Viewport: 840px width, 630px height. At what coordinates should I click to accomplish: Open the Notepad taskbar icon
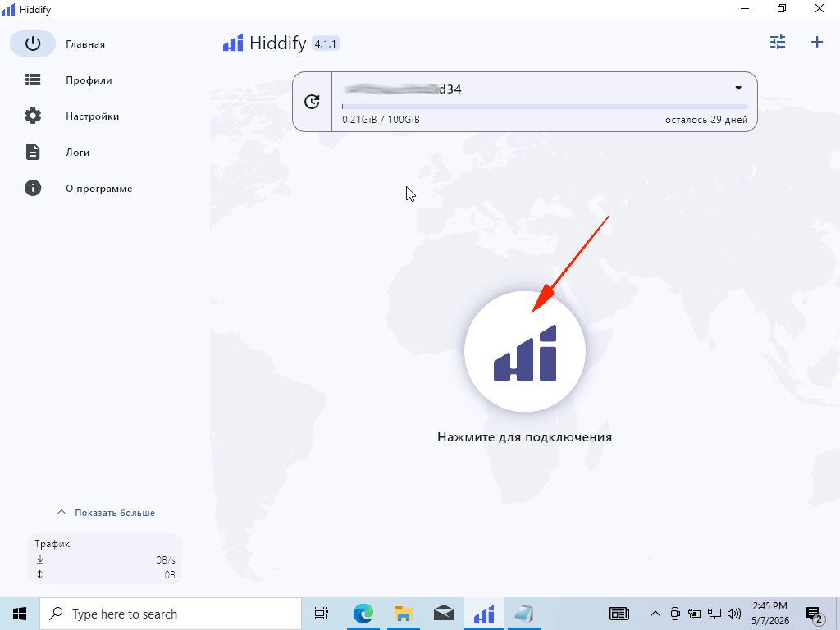(x=524, y=614)
